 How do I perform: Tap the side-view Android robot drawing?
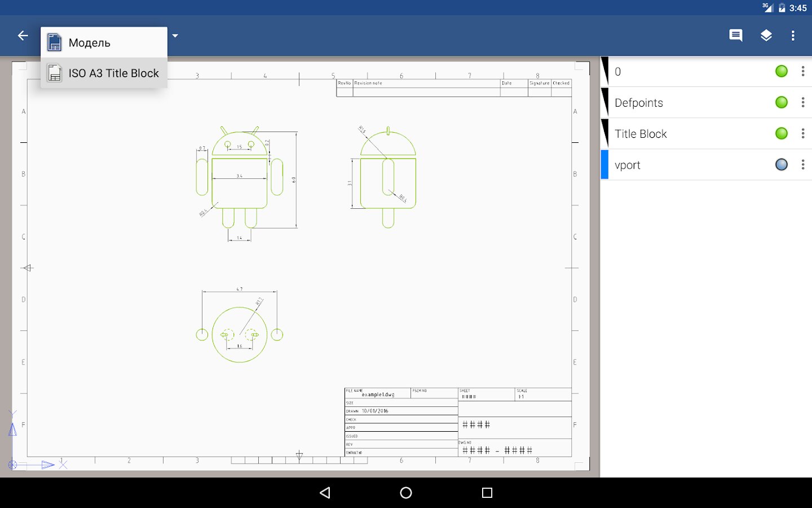click(388, 178)
